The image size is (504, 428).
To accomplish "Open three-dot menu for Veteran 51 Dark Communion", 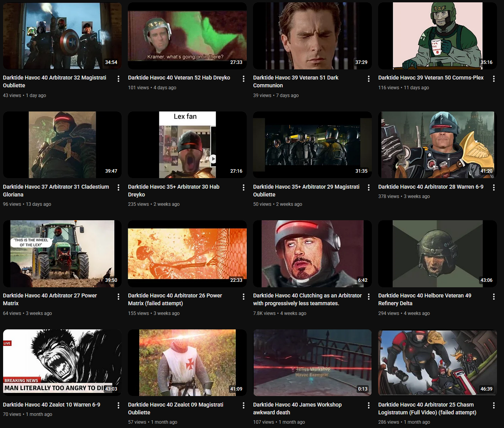I will pyautogui.click(x=369, y=78).
